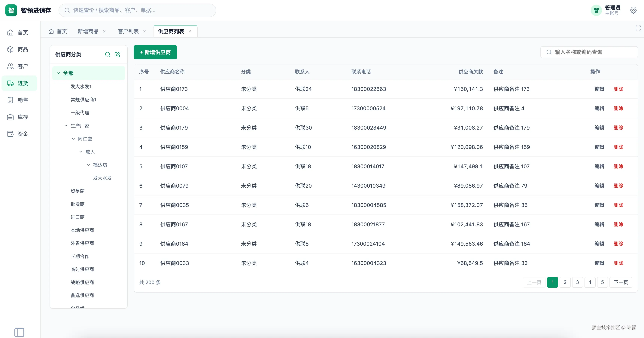Click the edit supplier category icon
644x338 pixels.
tap(117, 54)
